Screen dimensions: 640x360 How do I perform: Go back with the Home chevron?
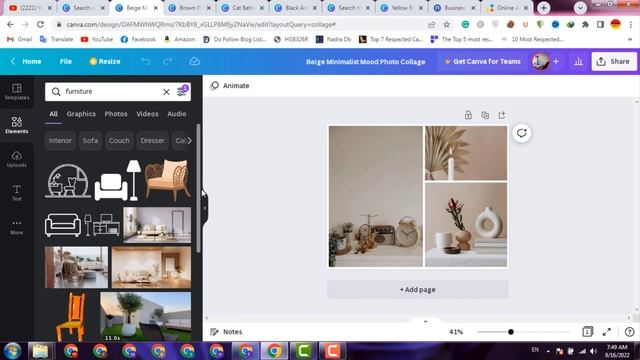click(13, 61)
